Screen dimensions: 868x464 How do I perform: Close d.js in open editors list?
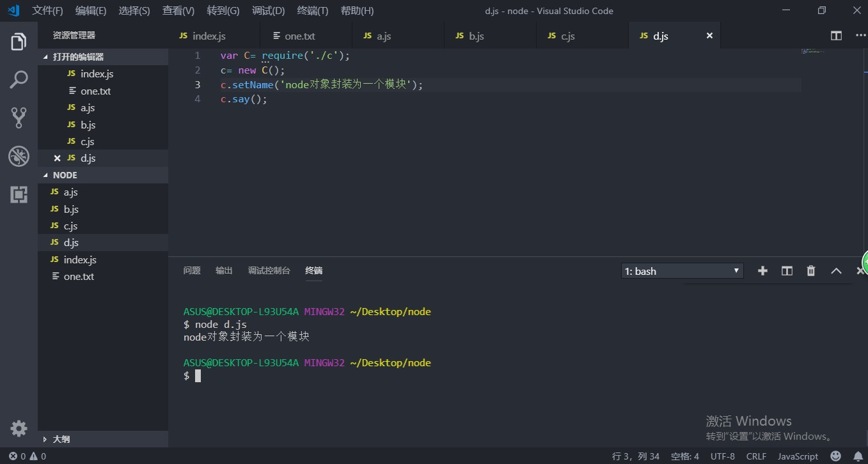click(x=57, y=159)
